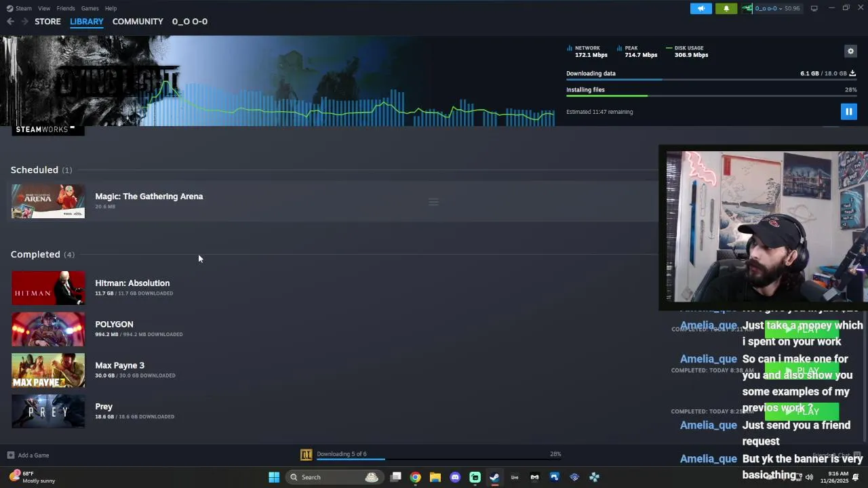The image size is (868, 488).
Task: Open Steam announcements megaphone button
Action: 701,8
